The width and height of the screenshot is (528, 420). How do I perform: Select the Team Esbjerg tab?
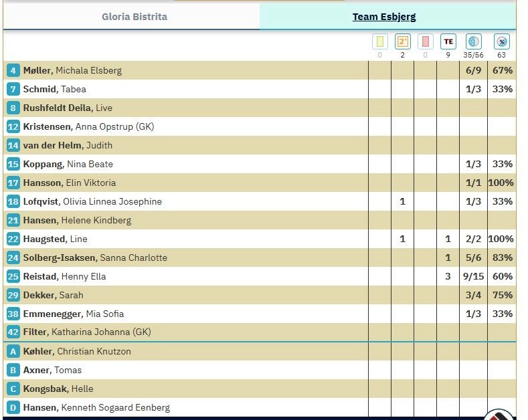click(x=384, y=17)
